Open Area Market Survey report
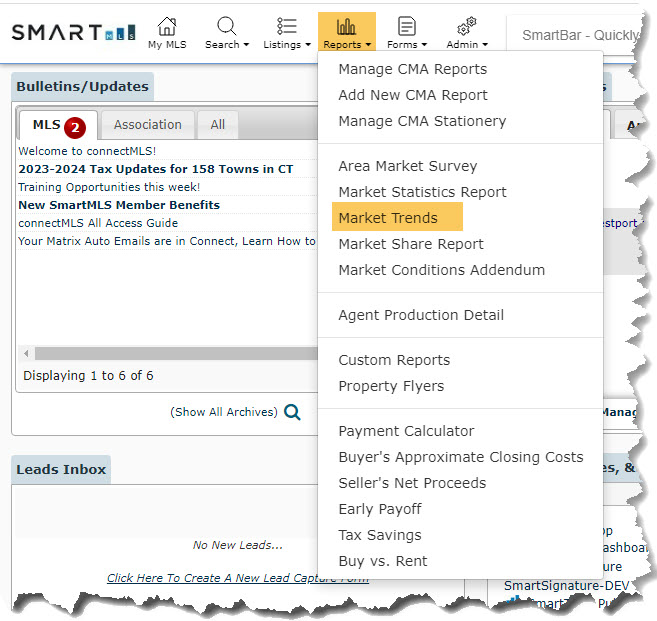 pyautogui.click(x=408, y=166)
